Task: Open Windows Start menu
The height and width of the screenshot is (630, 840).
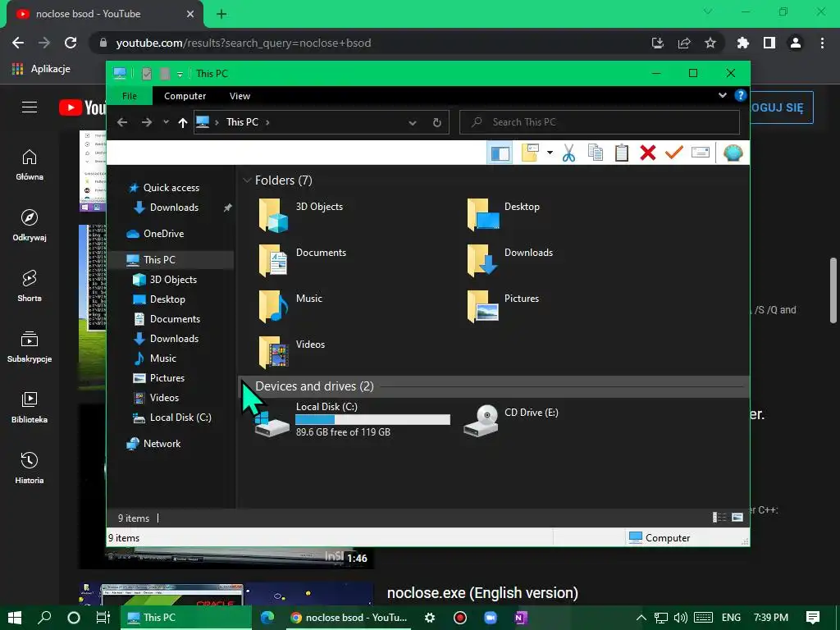Action: (x=15, y=618)
